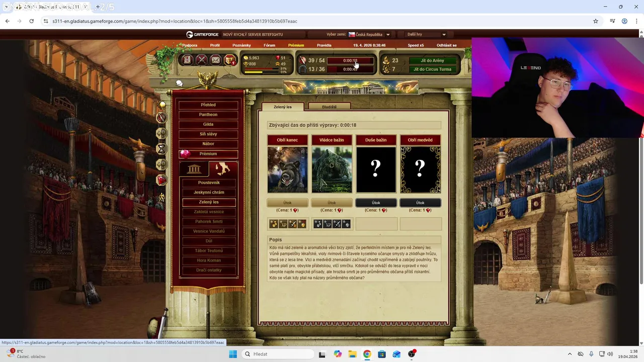This screenshot has width=644, height=362.
Task: Click the pink gem Prémium icon
Action: 185,154
